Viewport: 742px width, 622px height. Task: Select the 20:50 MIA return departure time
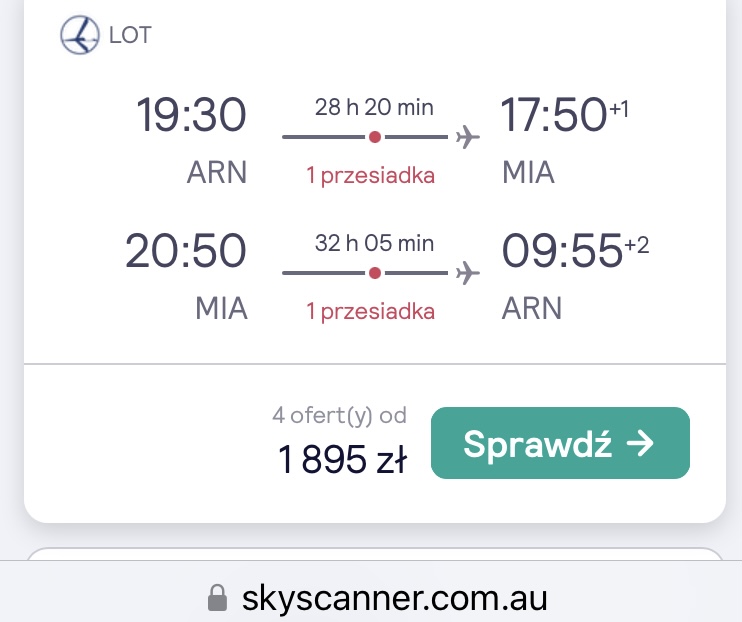click(186, 250)
